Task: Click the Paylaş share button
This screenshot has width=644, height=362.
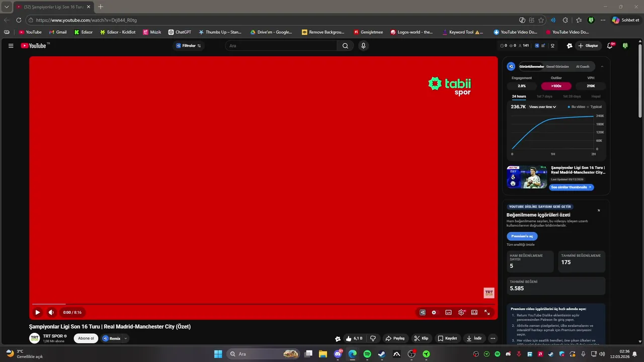Action: tap(395, 338)
